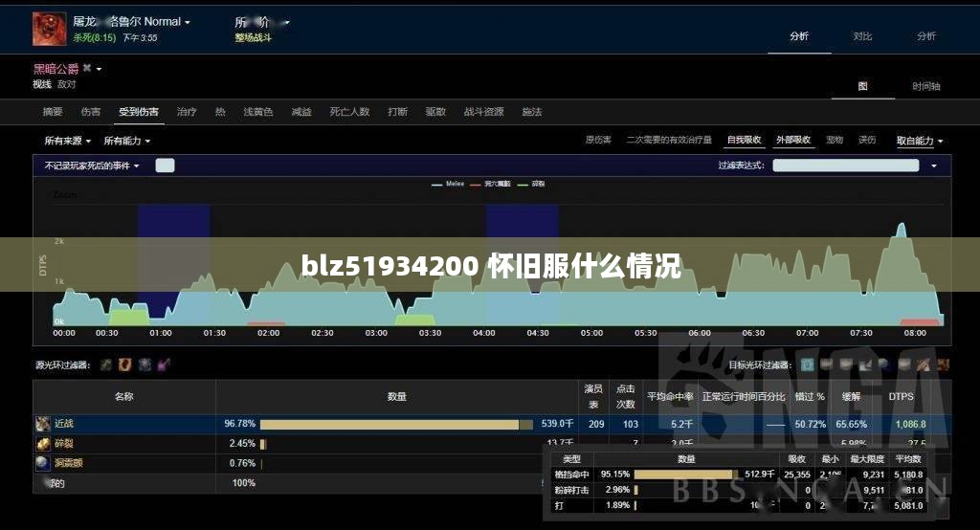The image size is (980, 530).
Task: Sort the table by DTPS column header
Action: click(x=901, y=396)
